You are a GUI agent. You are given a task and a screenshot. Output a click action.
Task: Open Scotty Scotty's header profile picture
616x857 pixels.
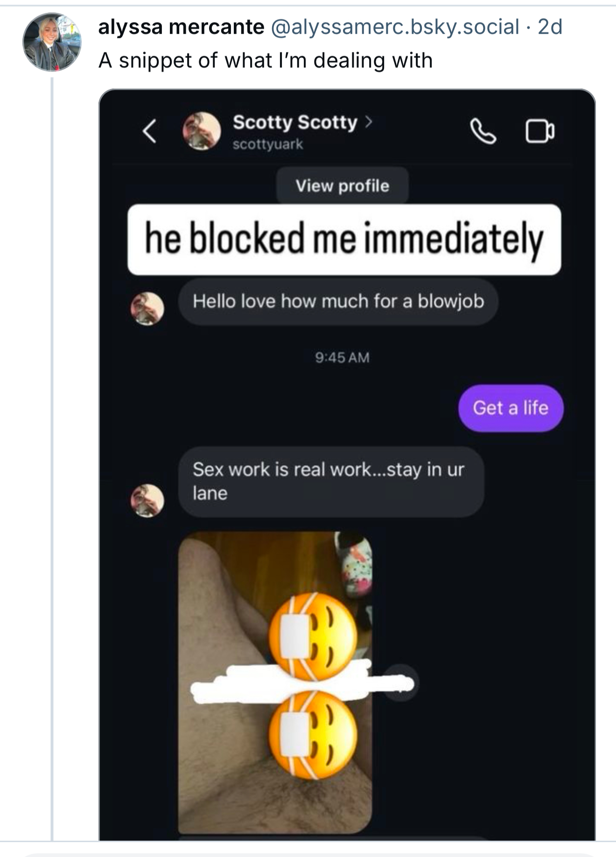[x=202, y=131]
